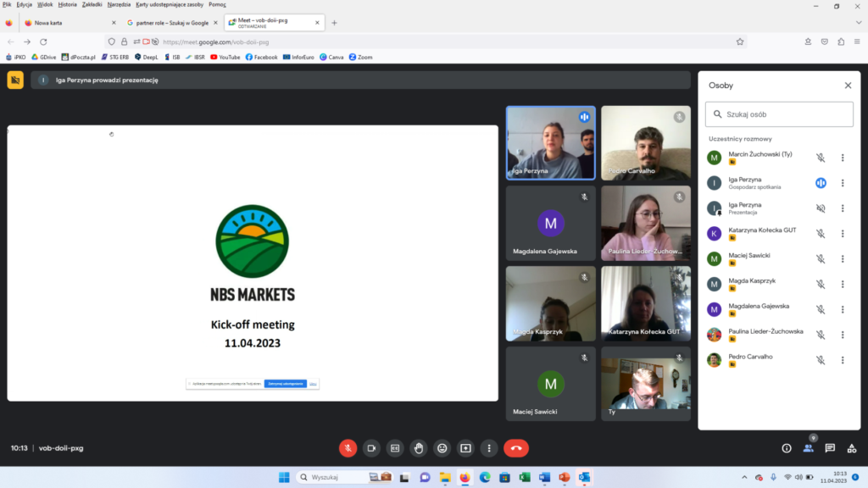Image resolution: width=868 pixels, height=488 pixels.
Task: Click mute icon beside Pedro Carvalho in list
Action: [821, 360]
